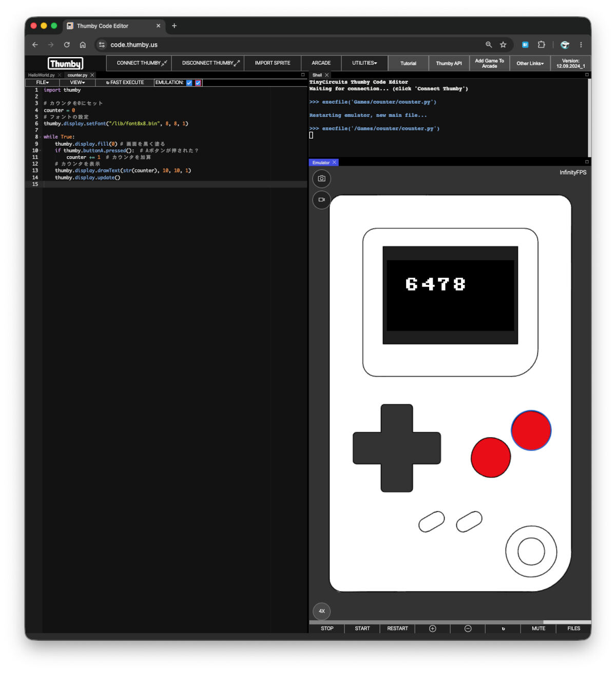
Task: Restart the emulator
Action: tap(397, 629)
